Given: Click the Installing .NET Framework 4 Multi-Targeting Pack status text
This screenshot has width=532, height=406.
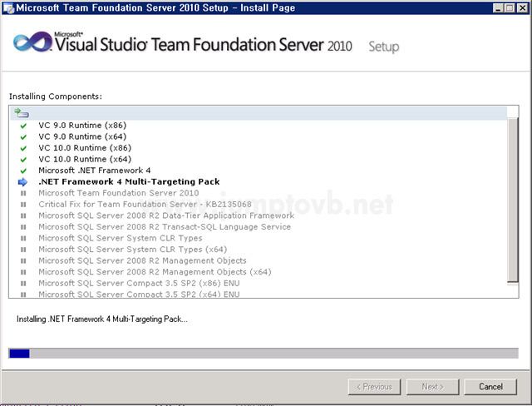Looking at the screenshot, I should click(101, 319).
